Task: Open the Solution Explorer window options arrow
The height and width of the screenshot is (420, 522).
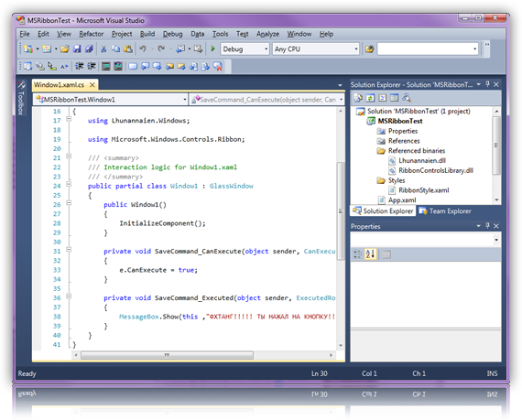Action: [x=478, y=84]
